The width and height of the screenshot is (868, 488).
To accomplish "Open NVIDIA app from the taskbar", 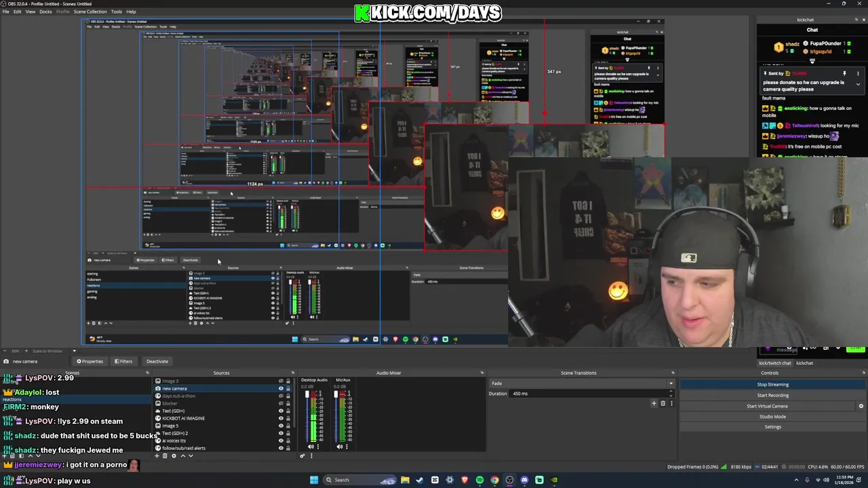I will (x=554, y=480).
